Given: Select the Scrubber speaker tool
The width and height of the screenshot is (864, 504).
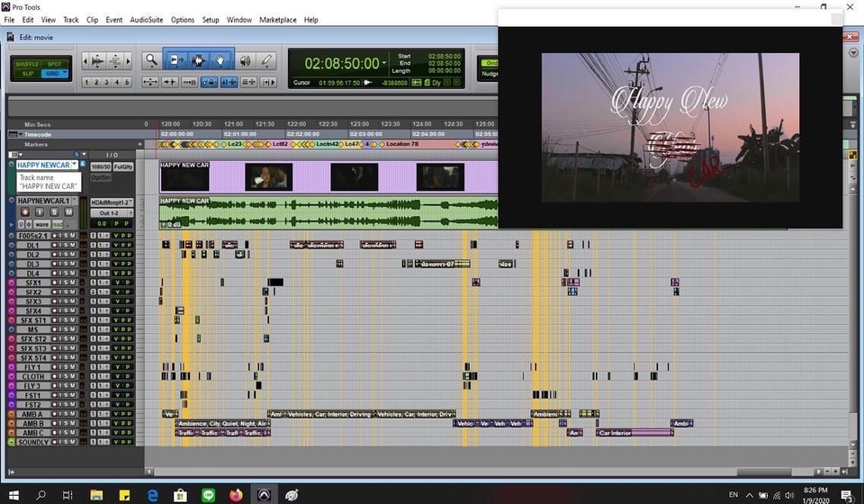Looking at the screenshot, I should 246,60.
